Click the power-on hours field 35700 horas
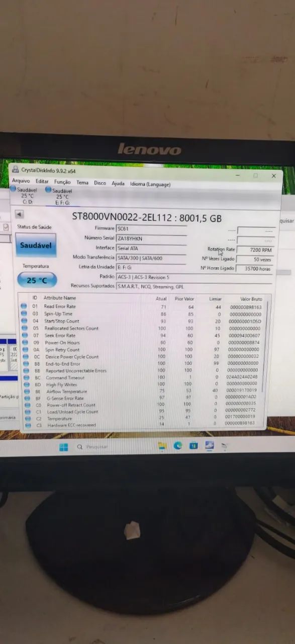Screen dimensions: 295x644 click(255, 269)
